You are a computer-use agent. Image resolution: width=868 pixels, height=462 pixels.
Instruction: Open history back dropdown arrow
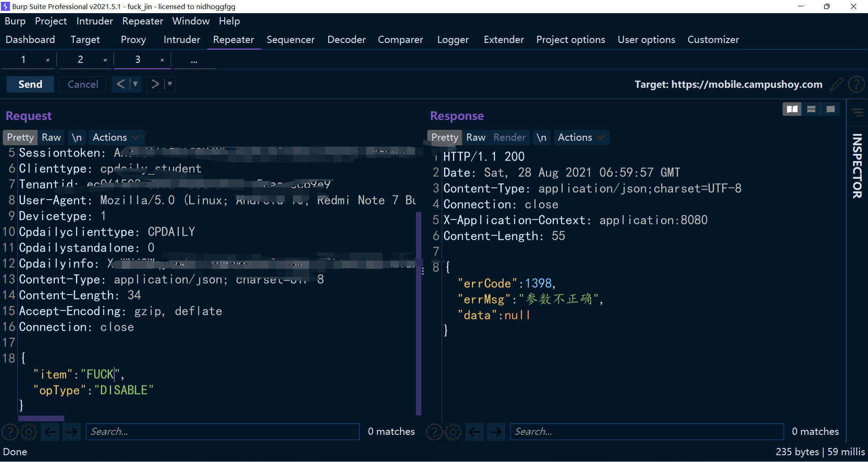coord(135,84)
